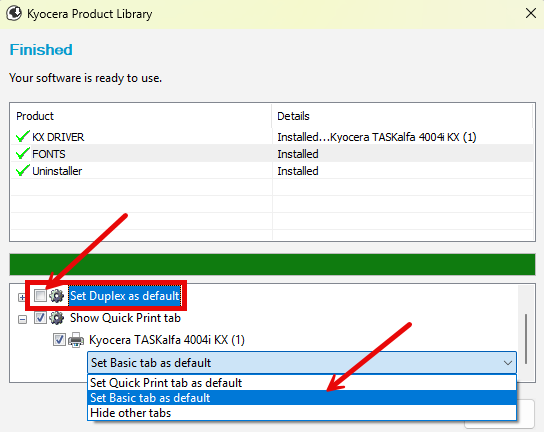This screenshot has height=432, width=544.
Task: Choose the Hide other tabs option
Action: [302, 413]
